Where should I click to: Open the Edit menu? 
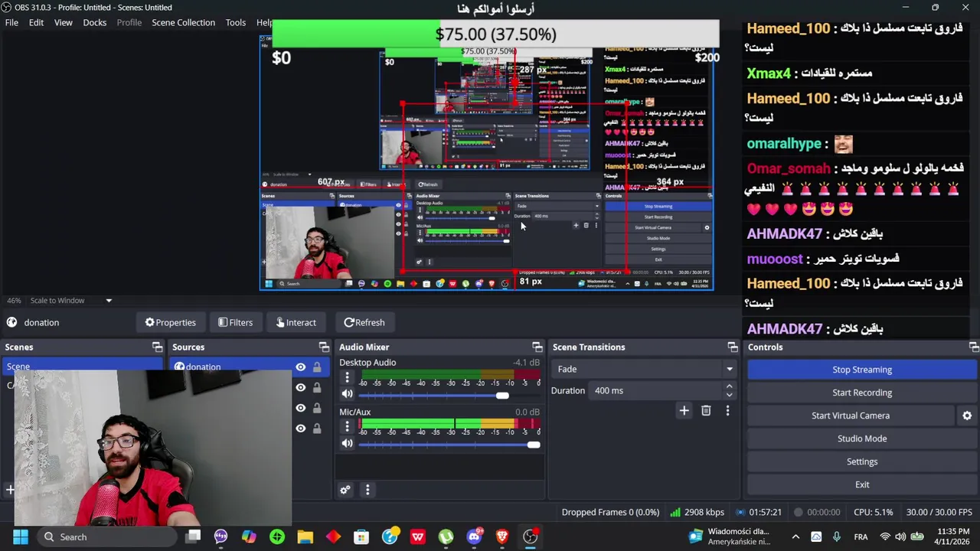(x=36, y=22)
